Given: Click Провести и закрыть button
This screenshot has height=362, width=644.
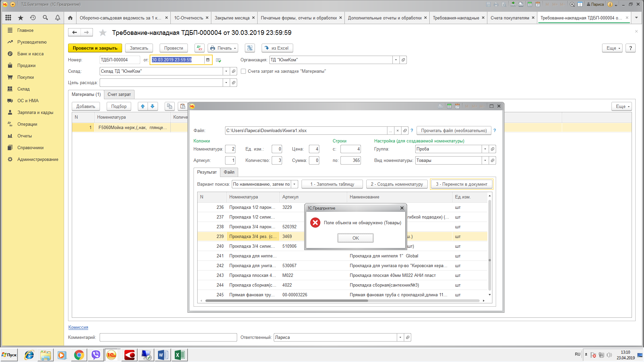Looking at the screenshot, I should (95, 48).
